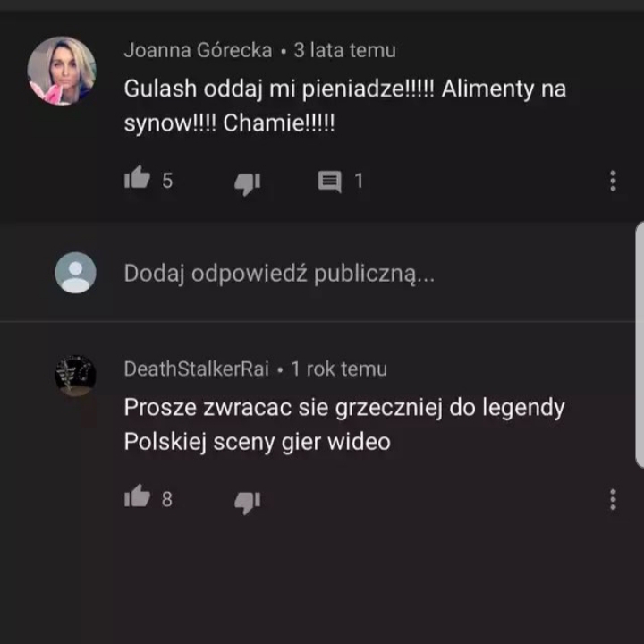Like DeathStalkerRai's reply

(x=137, y=496)
